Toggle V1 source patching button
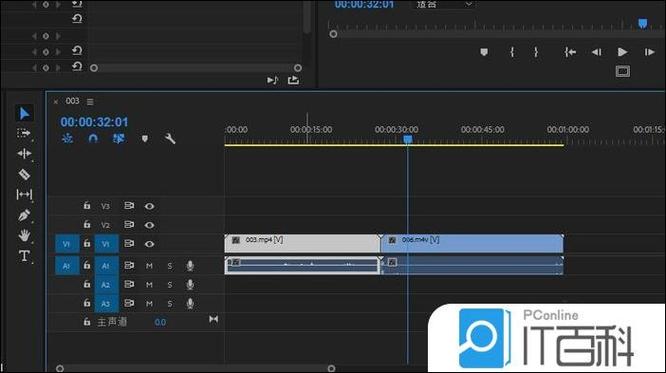Image resolution: width=666 pixels, height=373 pixels. coord(67,244)
